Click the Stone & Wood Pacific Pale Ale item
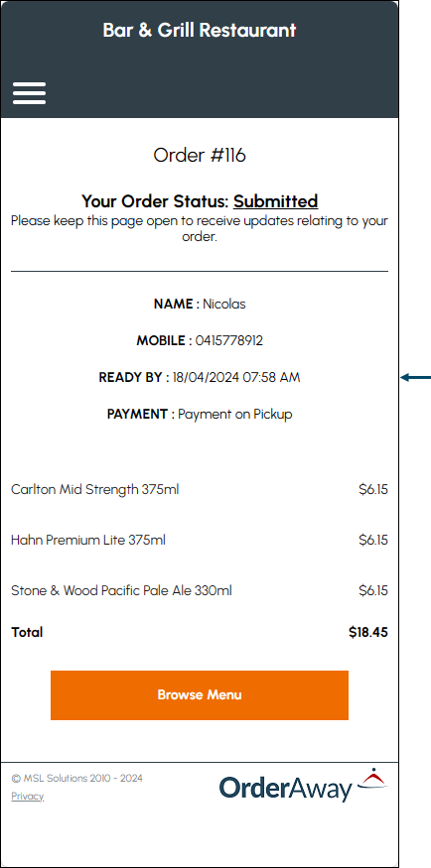This screenshot has height=868, width=431. click(x=121, y=590)
